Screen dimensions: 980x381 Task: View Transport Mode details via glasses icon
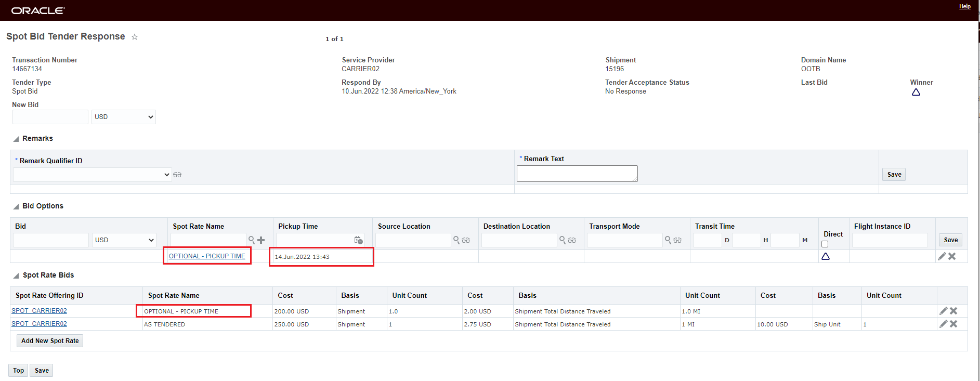(677, 240)
